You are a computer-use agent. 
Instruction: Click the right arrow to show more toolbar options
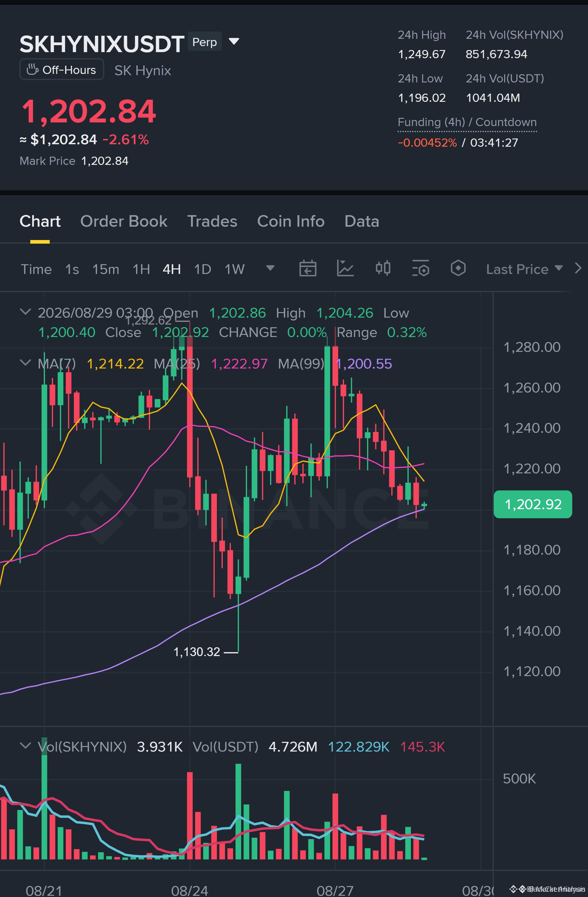coord(578,268)
